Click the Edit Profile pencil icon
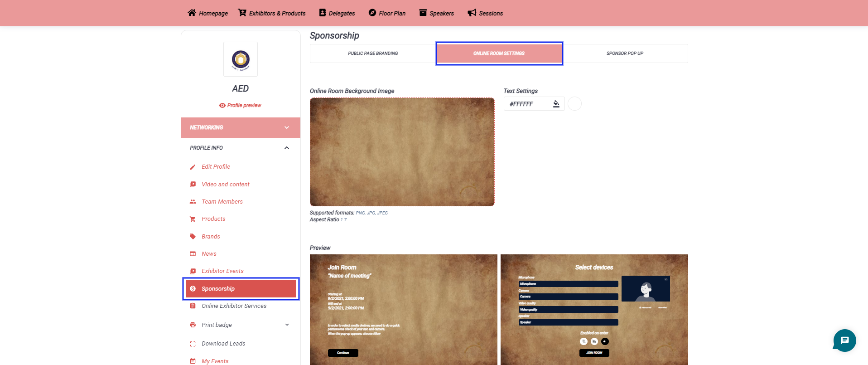Image resolution: width=868 pixels, height=365 pixels. click(x=193, y=167)
